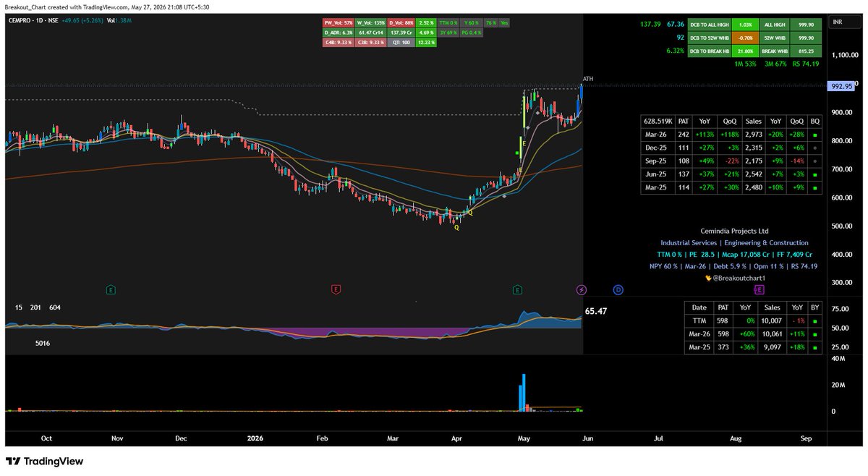The width and height of the screenshot is (868, 476).
Task: Click the green earnings E marker near November
Action: (111, 290)
